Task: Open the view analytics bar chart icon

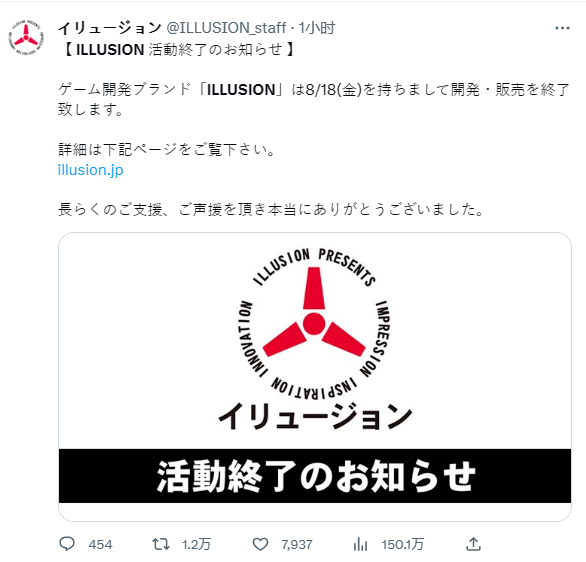Action: (x=360, y=544)
